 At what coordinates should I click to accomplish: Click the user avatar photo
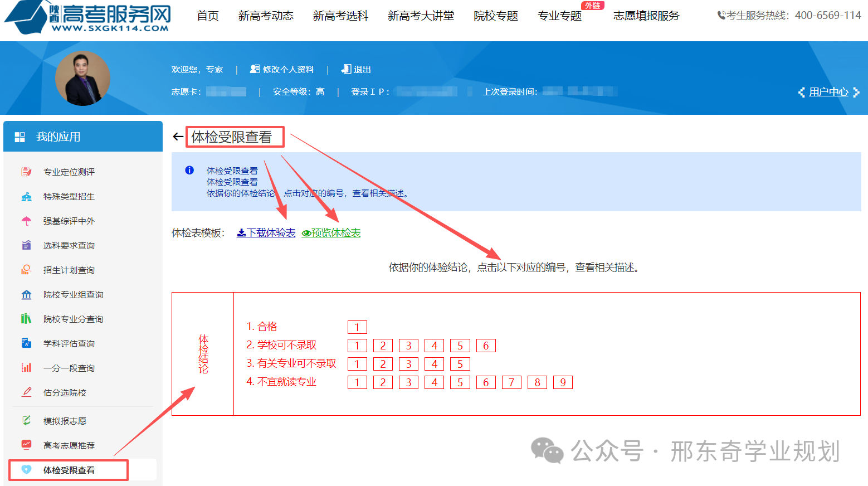pyautogui.click(x=82, y=79)
